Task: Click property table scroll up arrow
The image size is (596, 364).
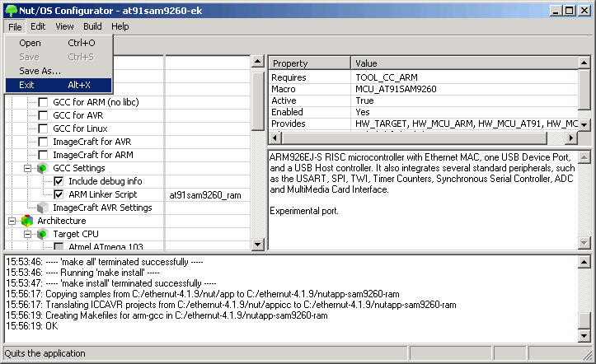Action: tap(584, 63)
